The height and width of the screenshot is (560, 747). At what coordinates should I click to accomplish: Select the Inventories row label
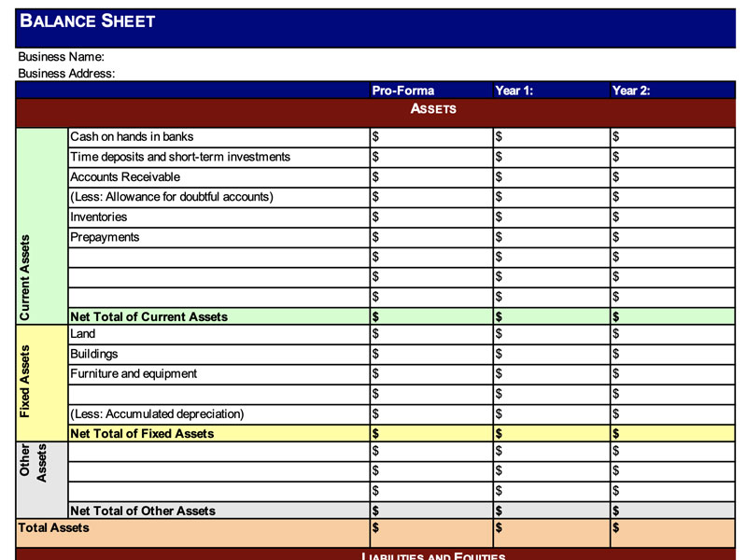[99, 217]
